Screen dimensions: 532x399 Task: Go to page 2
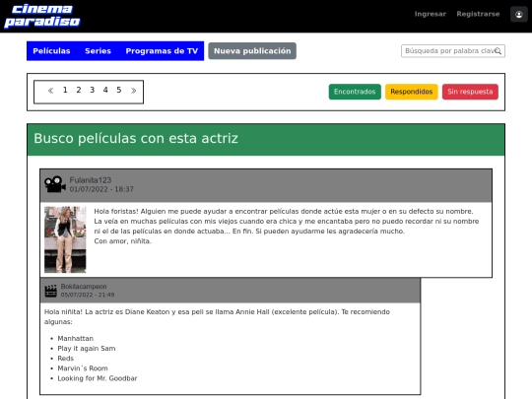point(79,90)
